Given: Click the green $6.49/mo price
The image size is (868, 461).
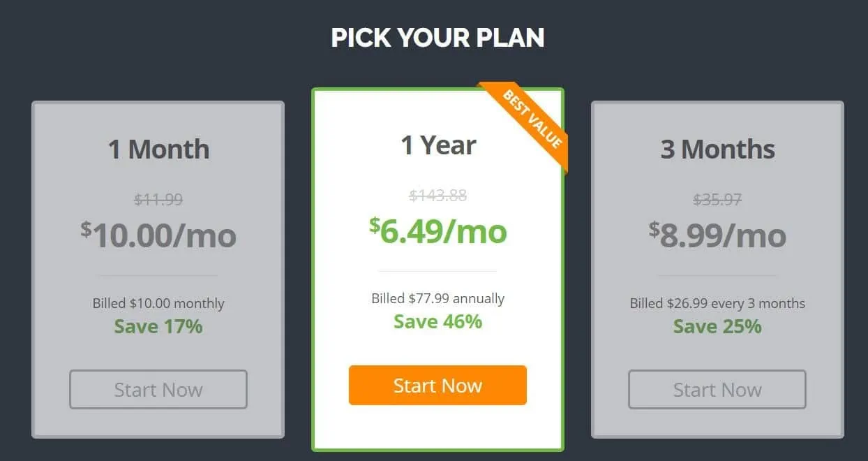Looking at the screenshot, I should coord(438,230).
